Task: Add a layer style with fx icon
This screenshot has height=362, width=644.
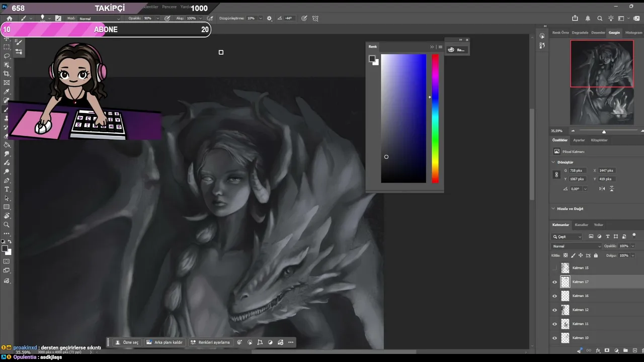Action: (598, 350)
